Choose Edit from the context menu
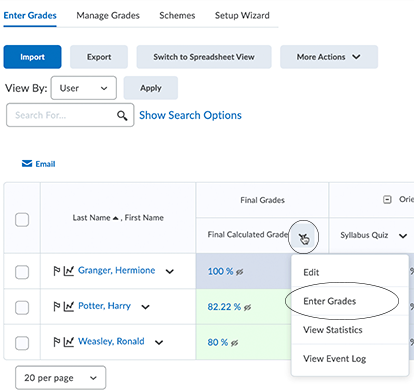 click(x=350, y=272)
